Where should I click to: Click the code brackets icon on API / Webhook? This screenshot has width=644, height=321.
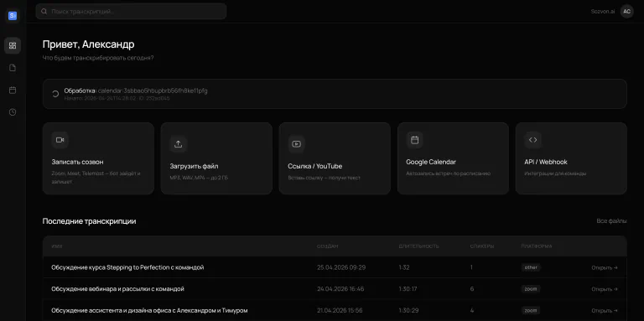point(533,140)
